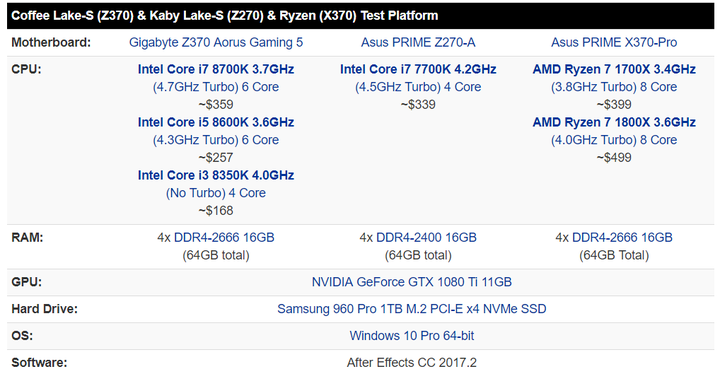The image size is (720, 386).
Task: Open DDR4-2666 16GB link under Gigabyte column
Action: 224,238
